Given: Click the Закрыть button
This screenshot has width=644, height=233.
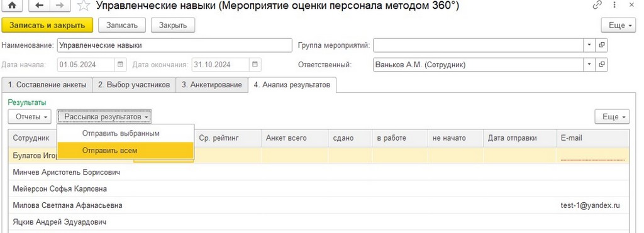Looking at the screenshot, I should (x=173, y=25).
